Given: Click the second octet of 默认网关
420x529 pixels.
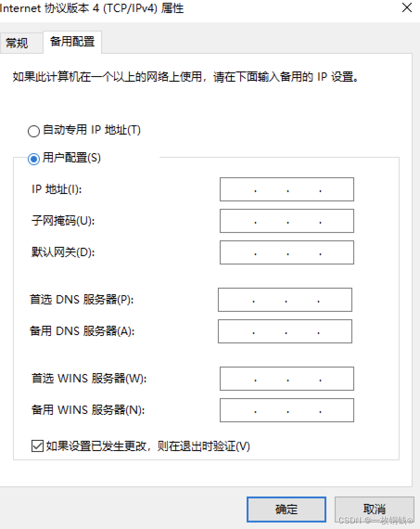Looking at the screenshot, I should pyautogui.click(x=271, y=252).
